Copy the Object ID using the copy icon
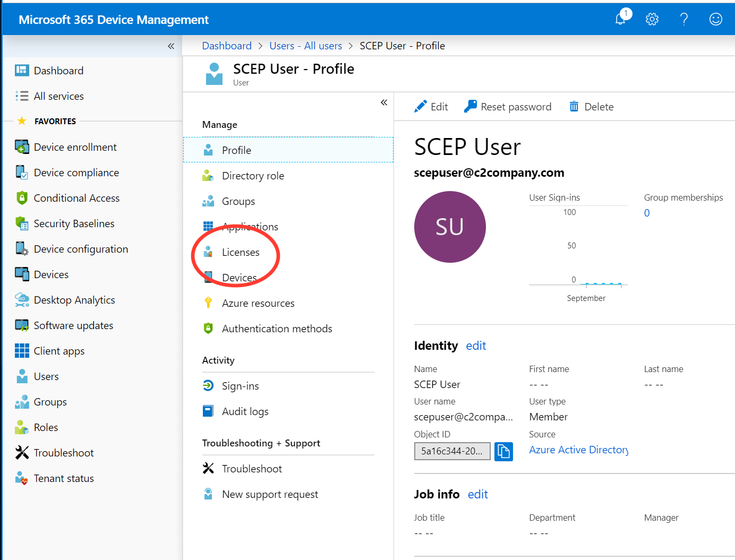This screenshot has height=560, width=735. click(503, 451)
